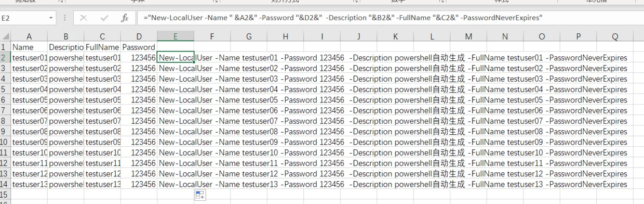644x204 pixels.
Task: Select cell C4 testuser03 in FullName column
Action: coord(102,79)
